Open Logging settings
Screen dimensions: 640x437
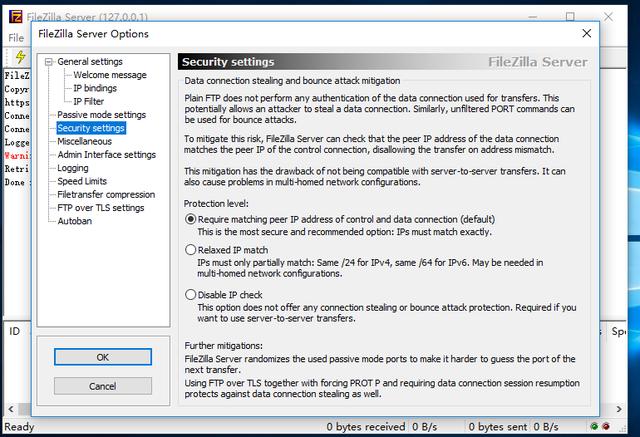(x=73, y=168)
